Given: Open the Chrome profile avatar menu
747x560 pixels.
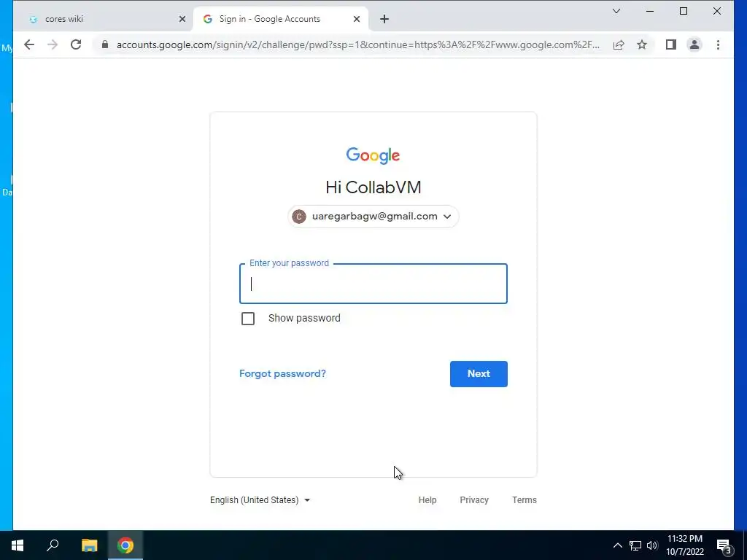Looking at the screenshot, I should pos(694,44).
